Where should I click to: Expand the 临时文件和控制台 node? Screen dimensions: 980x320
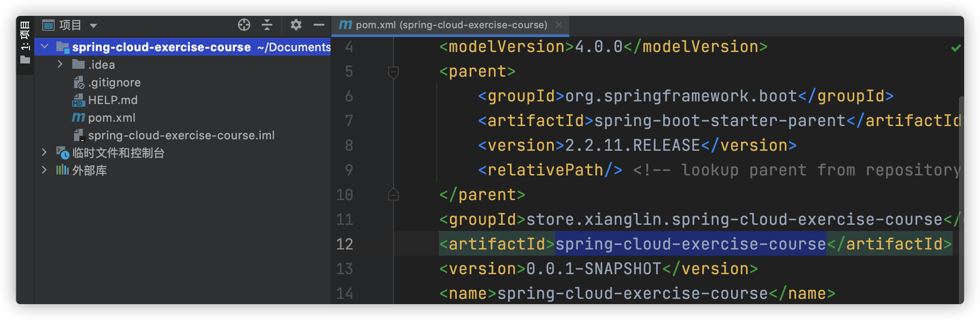(44, 153)
